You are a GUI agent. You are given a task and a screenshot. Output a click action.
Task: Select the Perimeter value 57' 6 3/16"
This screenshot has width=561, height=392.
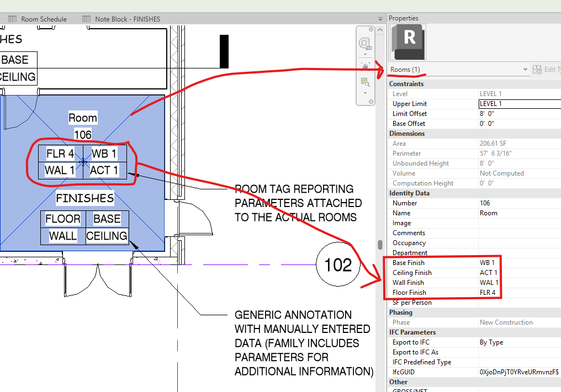click(495, 153)
